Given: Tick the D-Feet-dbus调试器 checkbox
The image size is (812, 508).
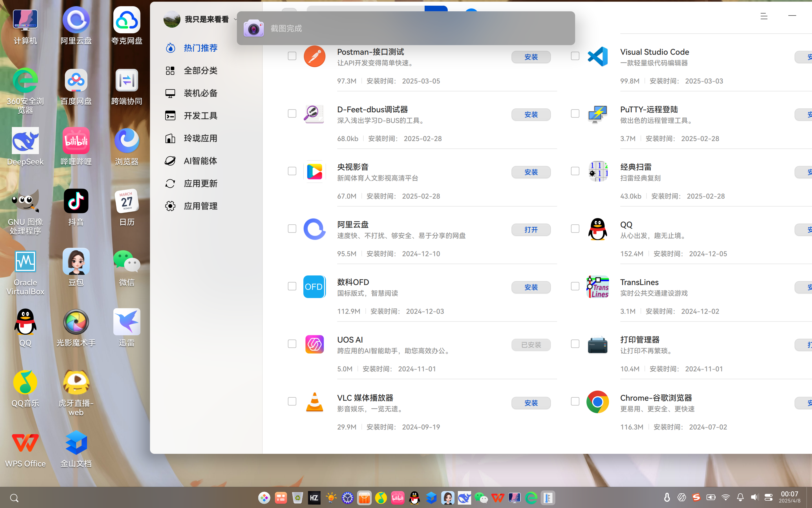Looking at the screenshot, I should [x=292, y=113].
